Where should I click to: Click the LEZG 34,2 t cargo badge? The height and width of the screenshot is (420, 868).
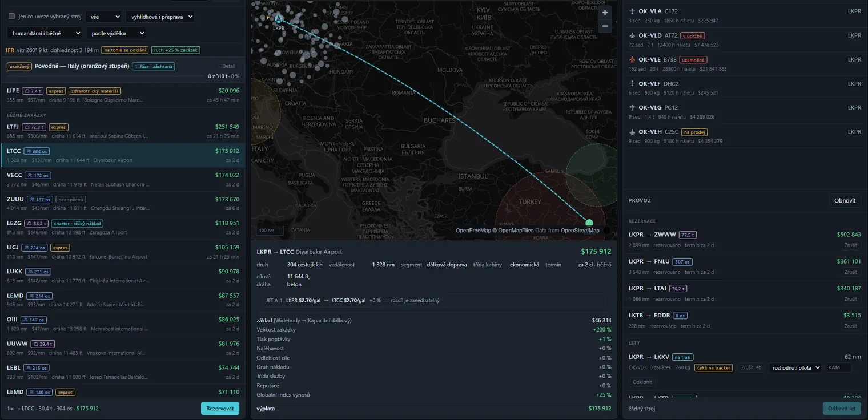pos(35,224)
